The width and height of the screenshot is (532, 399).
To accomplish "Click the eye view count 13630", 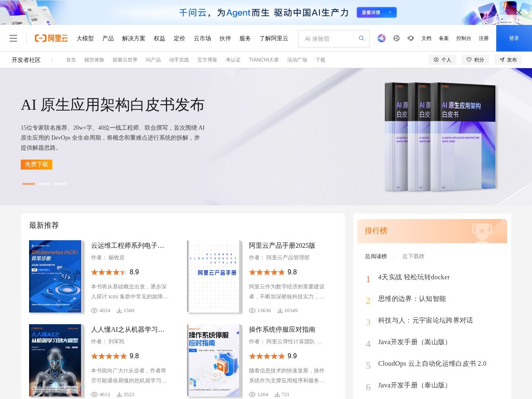I will click(x=260, y=310).
